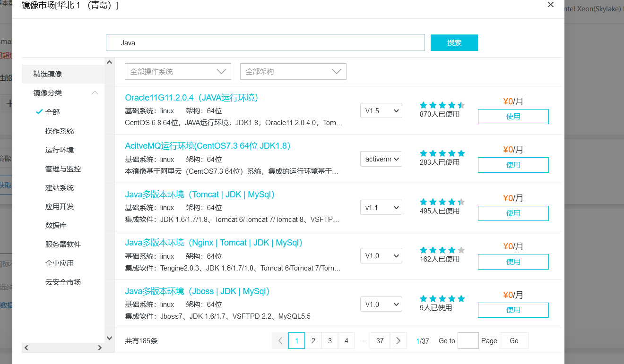Click the CentOS 6.8 64位 description text
Viewport: 624px width, 364px height.
(x=234, y=123)
